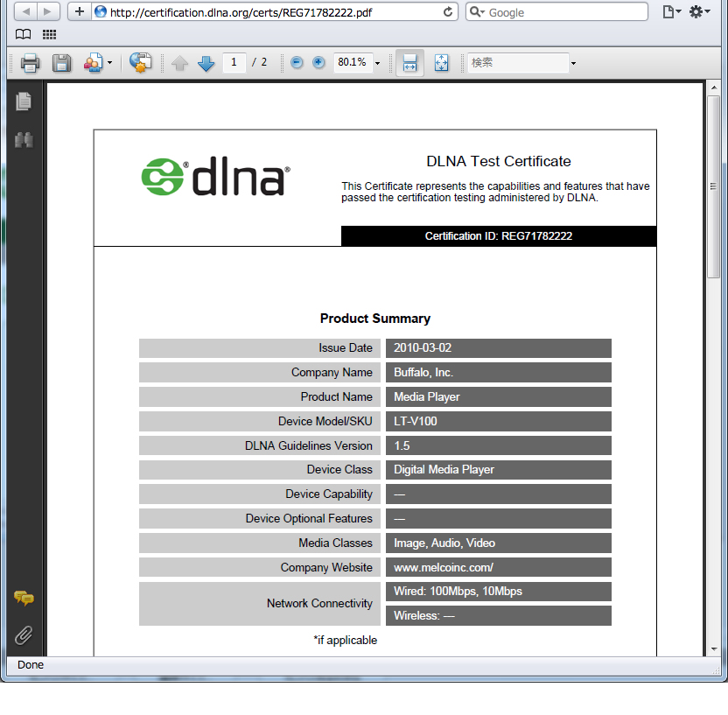Click the 1.5 guidelines version value
This screenshot has width=728, height=715.
click(x=402, y=445)
